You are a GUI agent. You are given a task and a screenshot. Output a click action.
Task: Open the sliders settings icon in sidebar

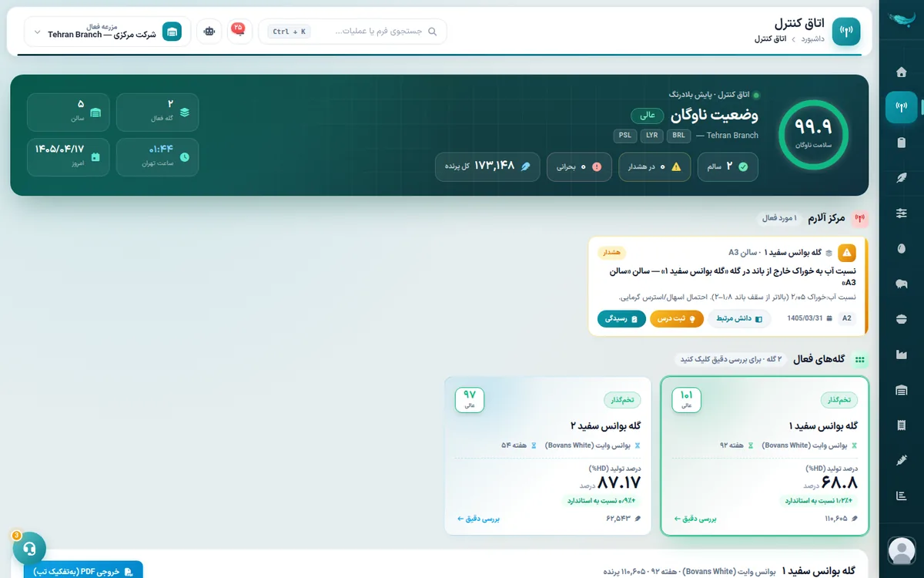(x=902, y=213)
